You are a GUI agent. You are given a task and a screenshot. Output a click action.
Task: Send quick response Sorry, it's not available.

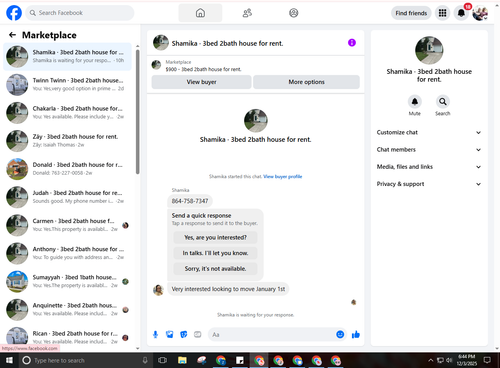pyautogui.click(x=215, y=269)
